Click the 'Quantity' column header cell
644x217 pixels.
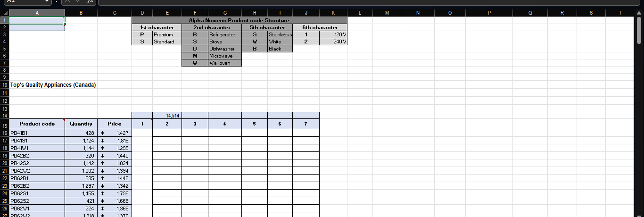(81, 124)
